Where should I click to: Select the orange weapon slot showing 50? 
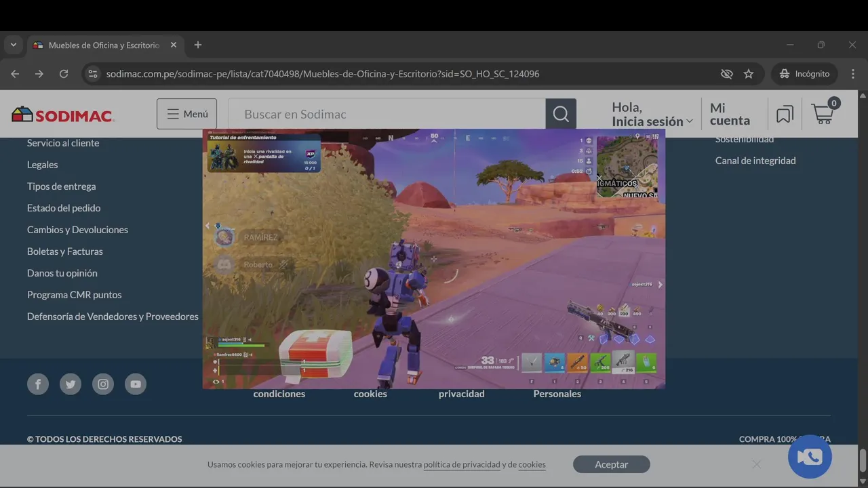578,363
